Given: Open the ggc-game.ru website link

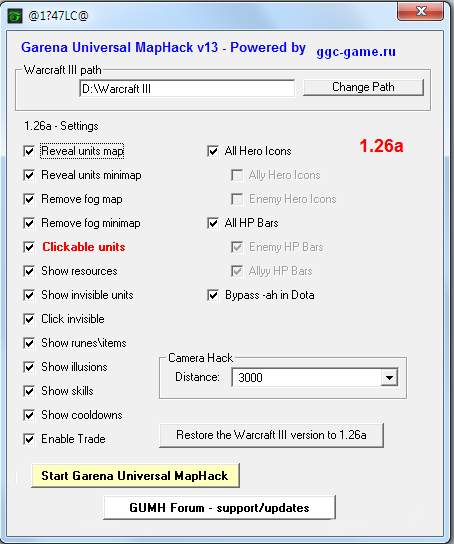Looking at the screenshot, I should (x=356, y=52).
